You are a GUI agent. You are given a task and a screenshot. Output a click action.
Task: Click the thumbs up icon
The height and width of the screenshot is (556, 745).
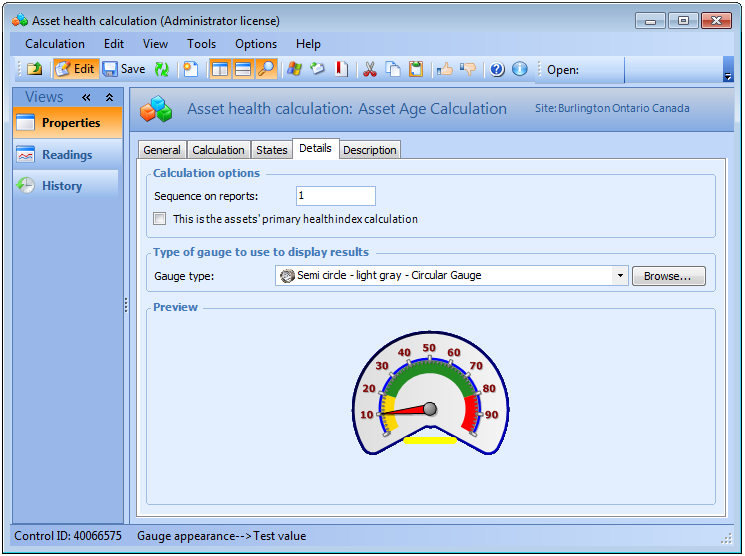[x=445, y=70]
